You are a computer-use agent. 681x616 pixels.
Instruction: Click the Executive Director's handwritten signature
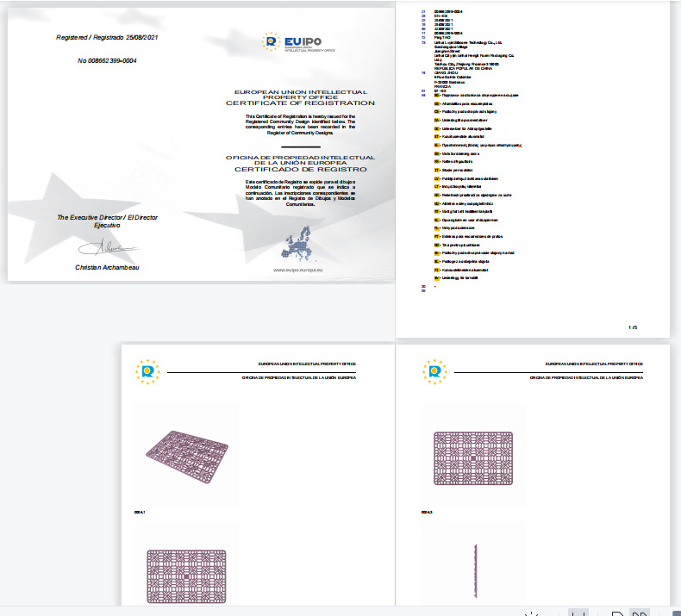click(x=108, y=247)
